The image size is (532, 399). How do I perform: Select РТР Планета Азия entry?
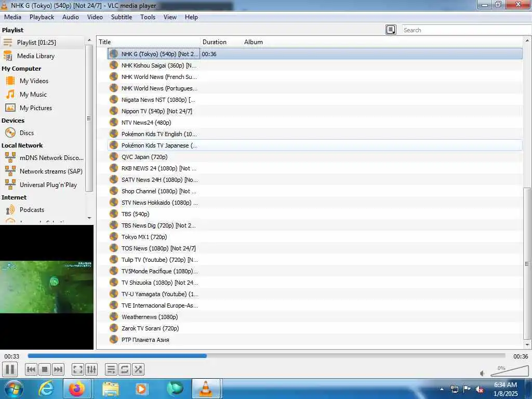pyautogui.click(x=315, y=340)
